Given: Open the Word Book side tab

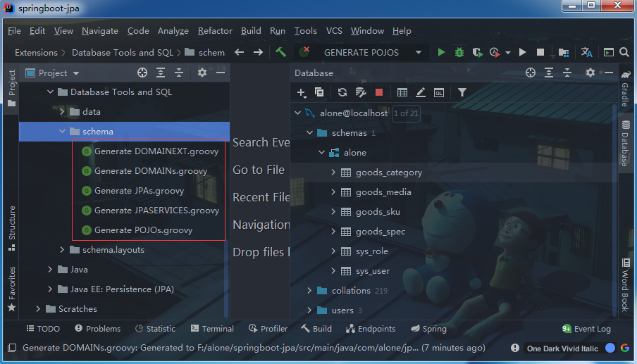Looking at the screenshot, I should [626, 285].
